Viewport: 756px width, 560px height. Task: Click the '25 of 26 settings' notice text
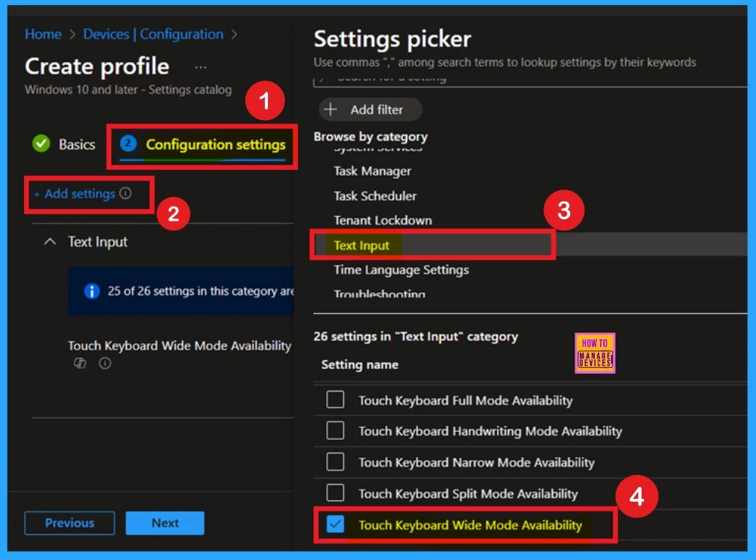click(201, 291)
